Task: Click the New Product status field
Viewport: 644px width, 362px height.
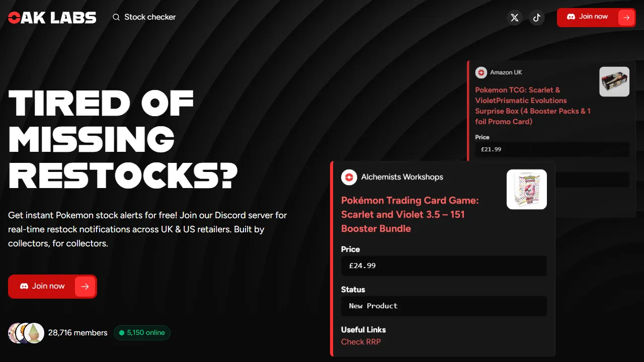Action: click(444, 306)
